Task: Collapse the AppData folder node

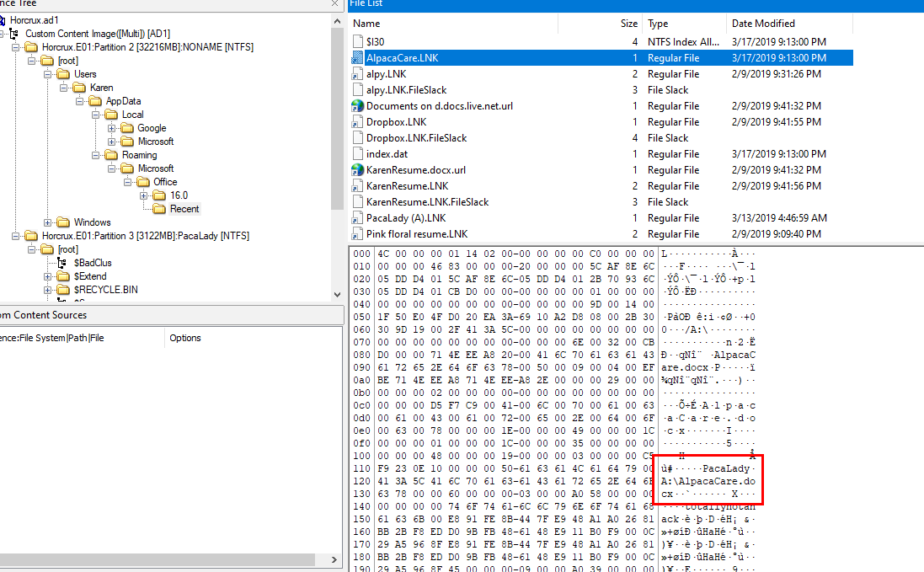Action: (x=79, y=101)
